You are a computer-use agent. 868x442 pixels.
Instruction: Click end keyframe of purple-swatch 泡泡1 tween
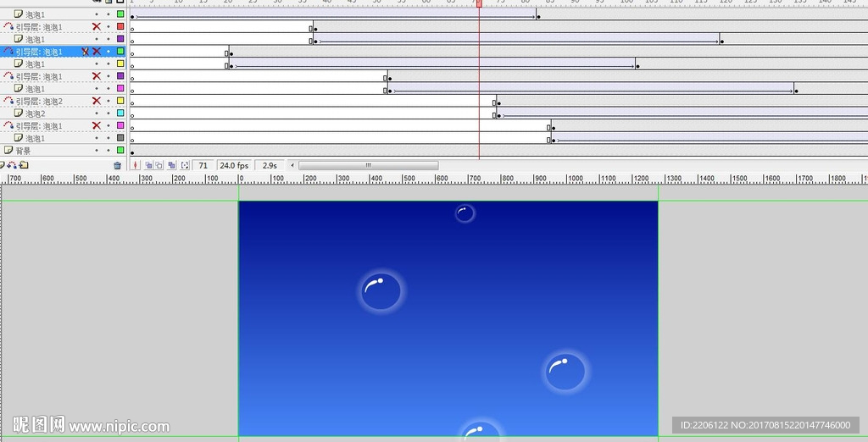coord(722,41)
